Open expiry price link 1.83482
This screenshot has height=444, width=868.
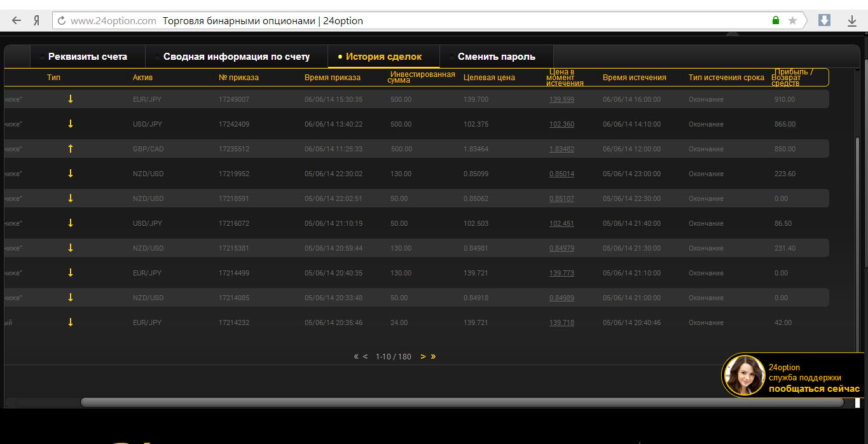coord(561,149)
